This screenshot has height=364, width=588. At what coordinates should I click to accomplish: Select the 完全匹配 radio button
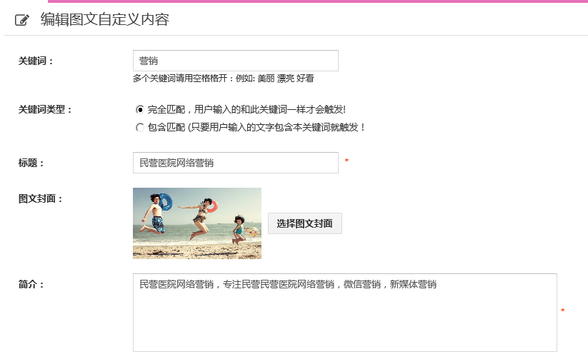coord(140,109)
